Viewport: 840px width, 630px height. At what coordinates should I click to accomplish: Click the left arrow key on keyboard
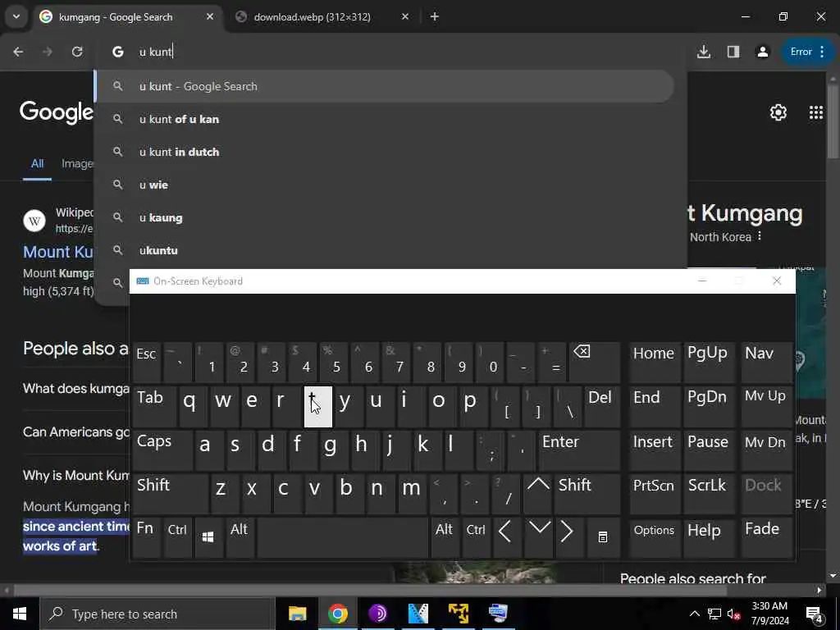tap(505, 537)
